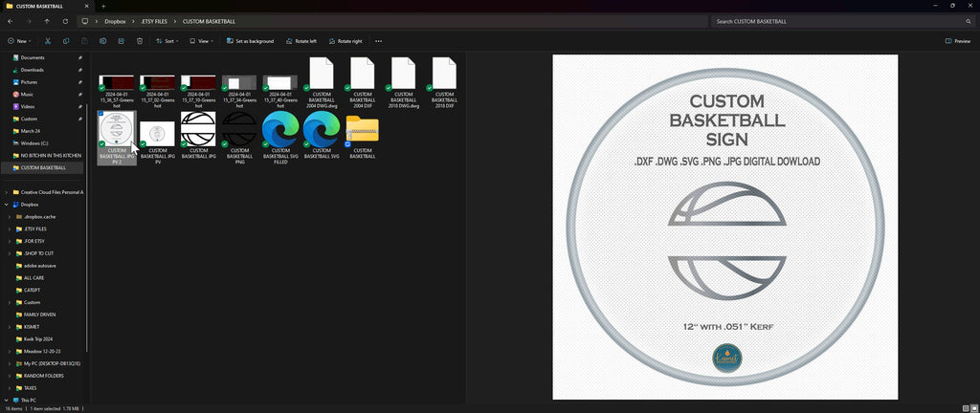Uncheck the CUSTOM BASKETBALL JPG PV 2 checkbox
980x413 pixels.
pos(101,114)
